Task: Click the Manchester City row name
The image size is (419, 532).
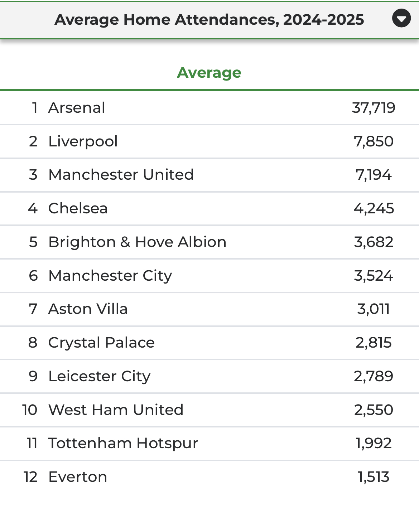Action: click(x=110, y=276)
